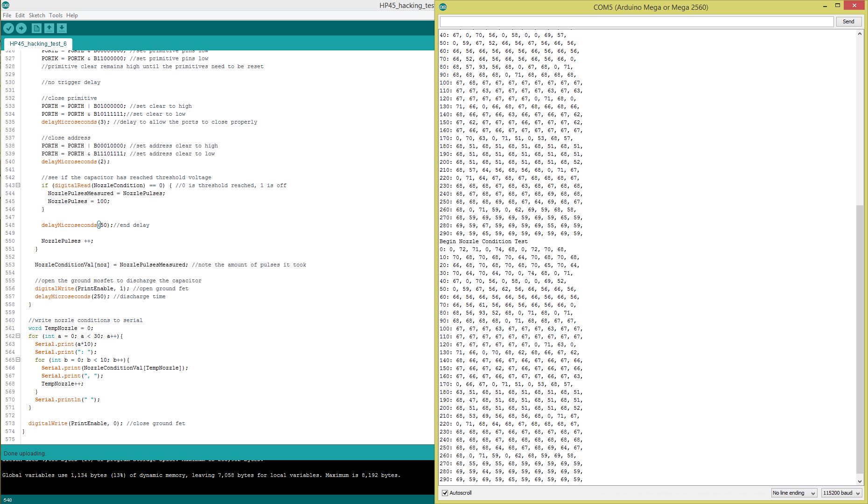Click 'Begin Nozzle Condition Test' output line
Image resolution: width=868 pixels, height=504 pixels.
[483, 241]
